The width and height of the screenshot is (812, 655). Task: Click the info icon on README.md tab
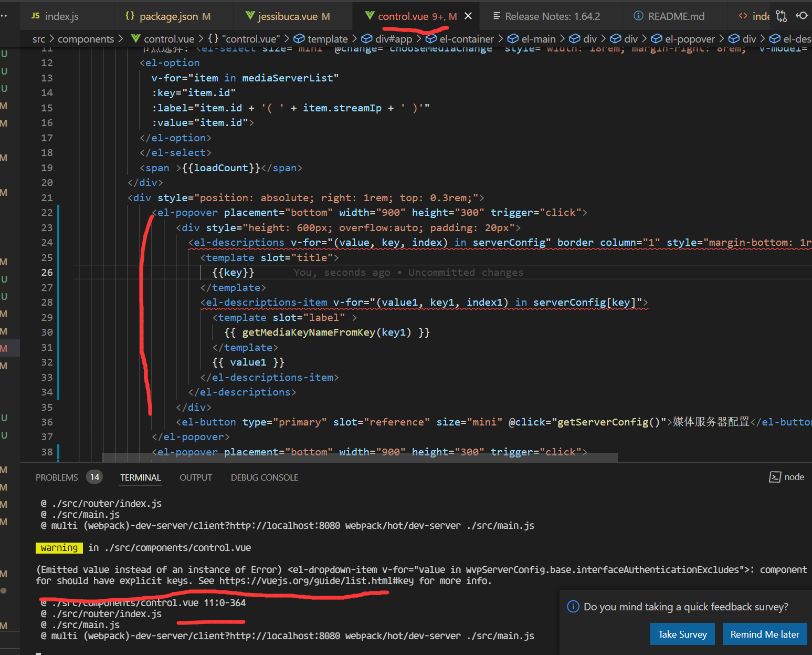click(x=638, y=16)
